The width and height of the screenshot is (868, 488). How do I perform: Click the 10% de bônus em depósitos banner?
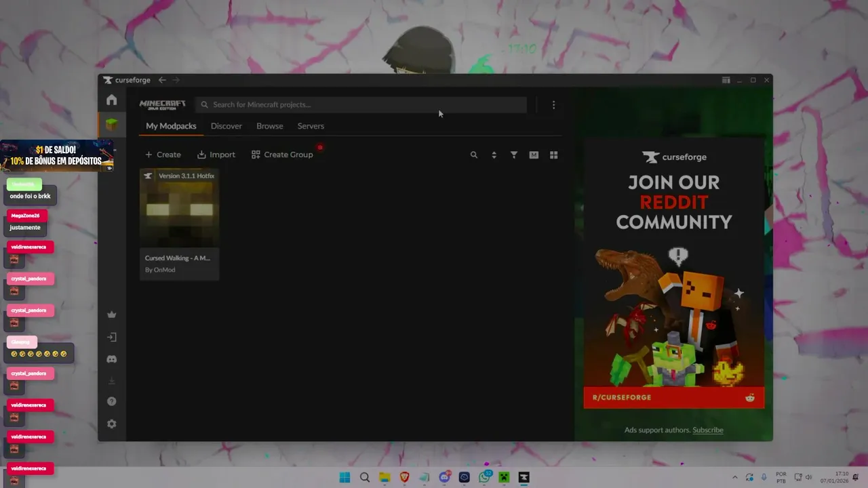point(57,156)
